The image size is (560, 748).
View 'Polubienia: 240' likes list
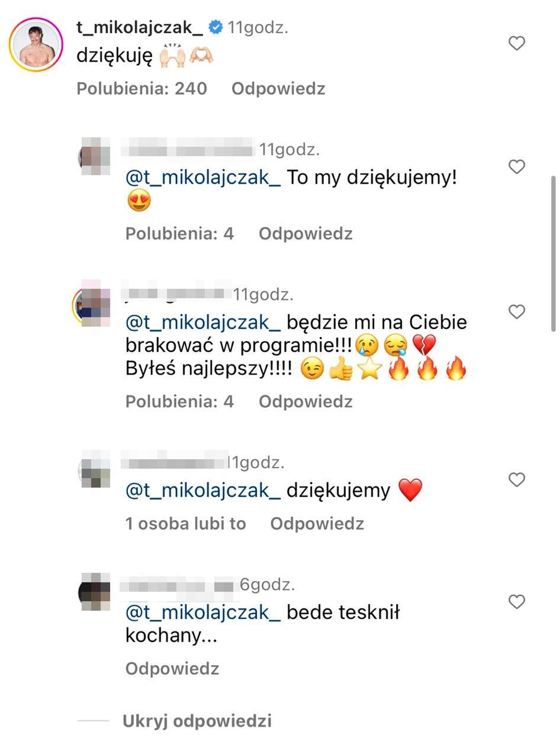(141, 89)
